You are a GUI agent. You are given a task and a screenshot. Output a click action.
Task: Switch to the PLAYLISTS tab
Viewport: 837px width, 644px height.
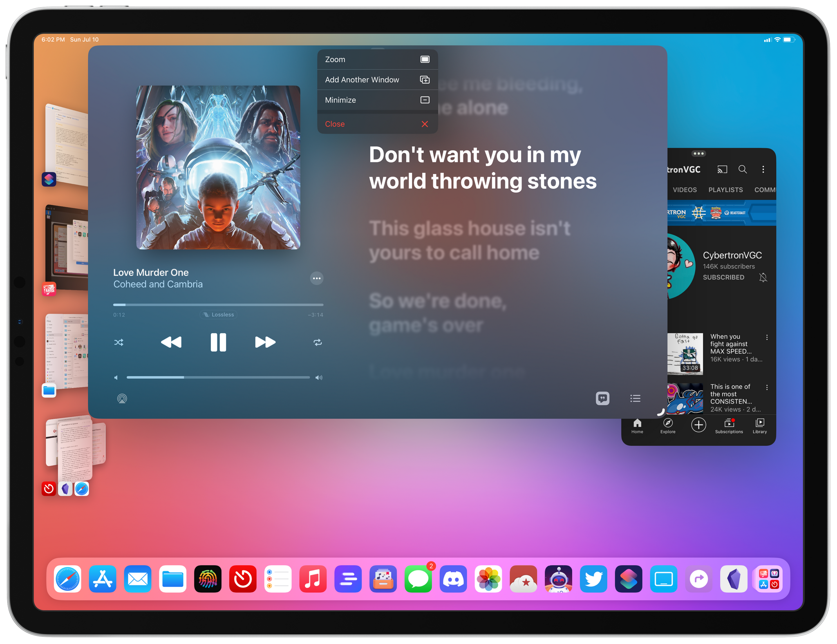click(725, 190)
